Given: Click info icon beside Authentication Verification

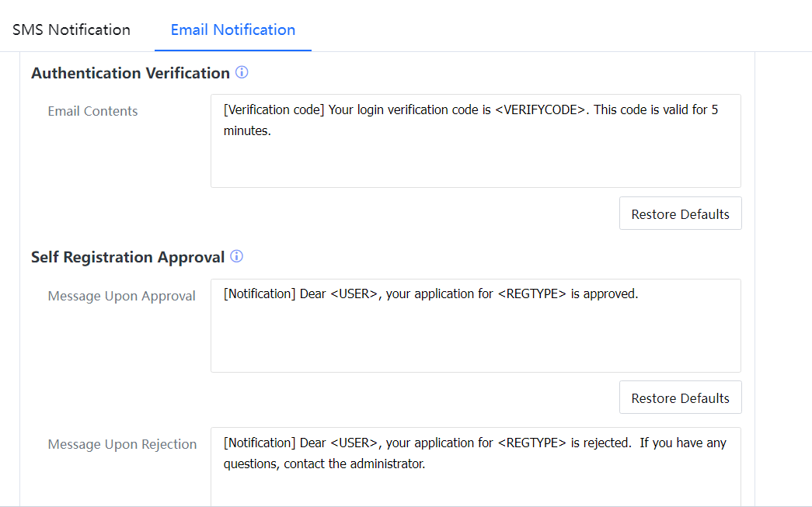Looking at the screenshot, I should click(x=242, y=73).
